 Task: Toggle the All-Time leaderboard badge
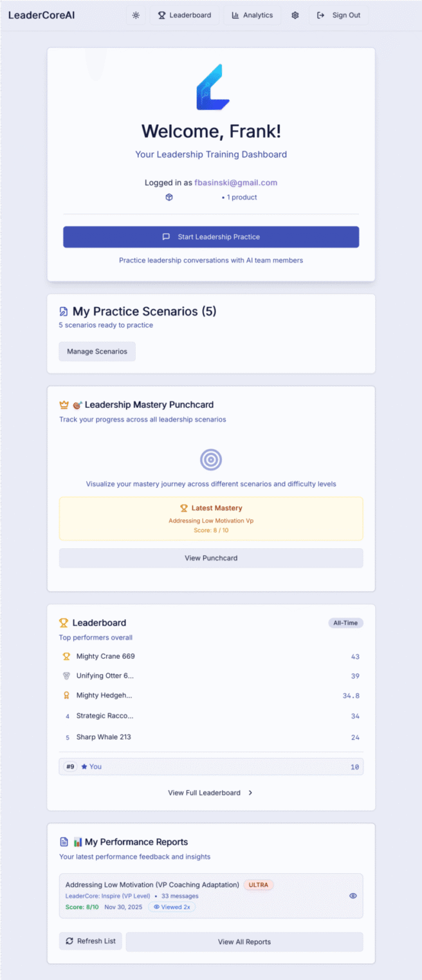tap(345, 623)
